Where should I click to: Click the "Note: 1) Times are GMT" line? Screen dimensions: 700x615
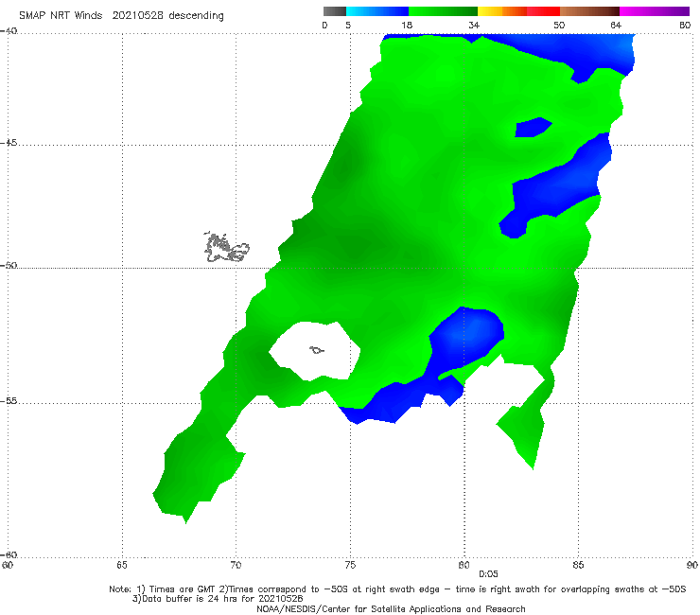tap(397, 589)
